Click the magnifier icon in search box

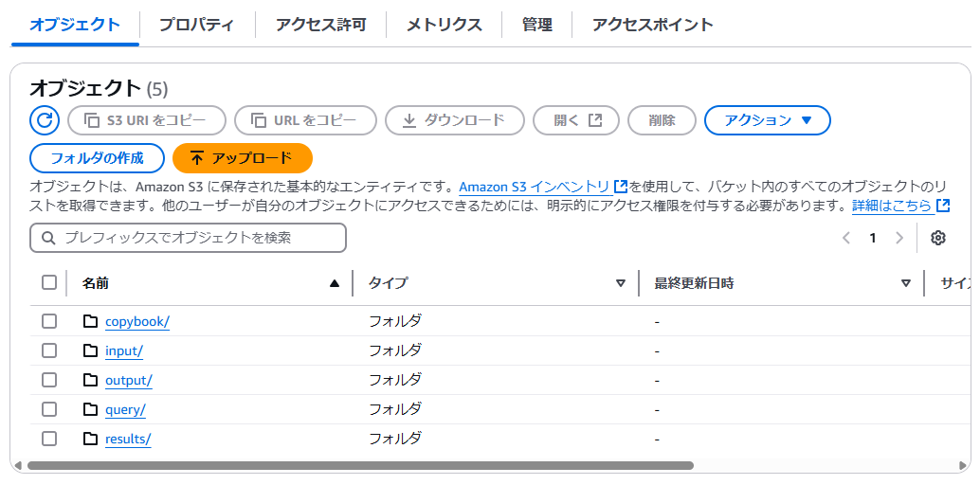[x=48, y=238]
